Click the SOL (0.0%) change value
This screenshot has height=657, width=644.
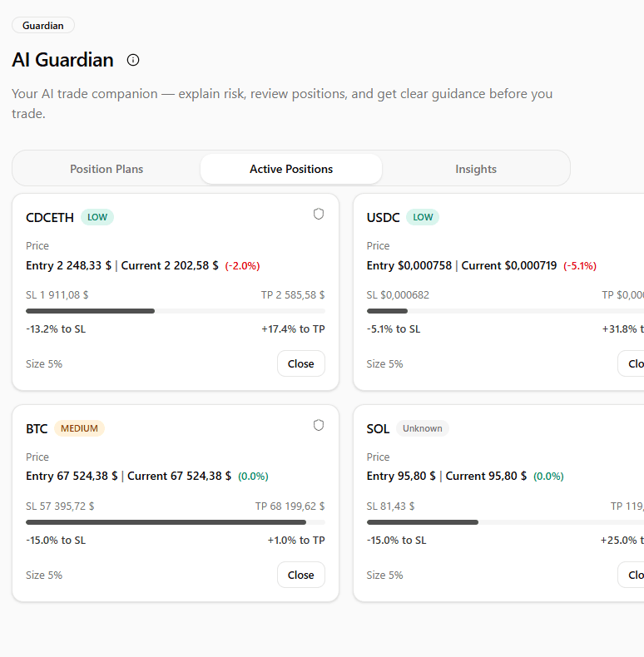click(x=548, y=477)
